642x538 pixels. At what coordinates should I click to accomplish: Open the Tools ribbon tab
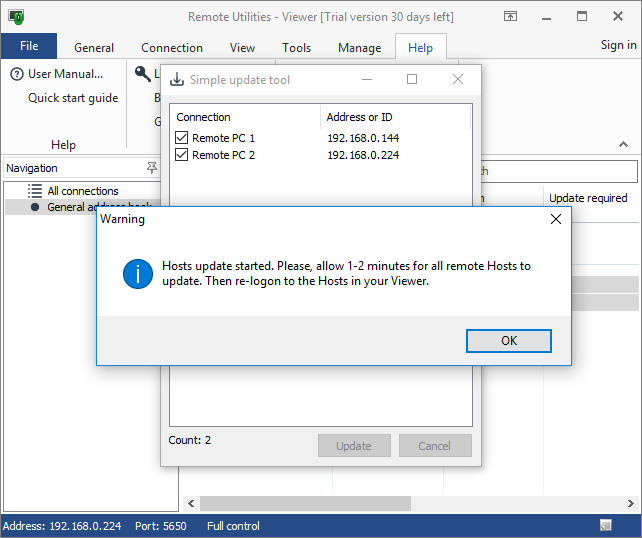[x=296, y=48]
